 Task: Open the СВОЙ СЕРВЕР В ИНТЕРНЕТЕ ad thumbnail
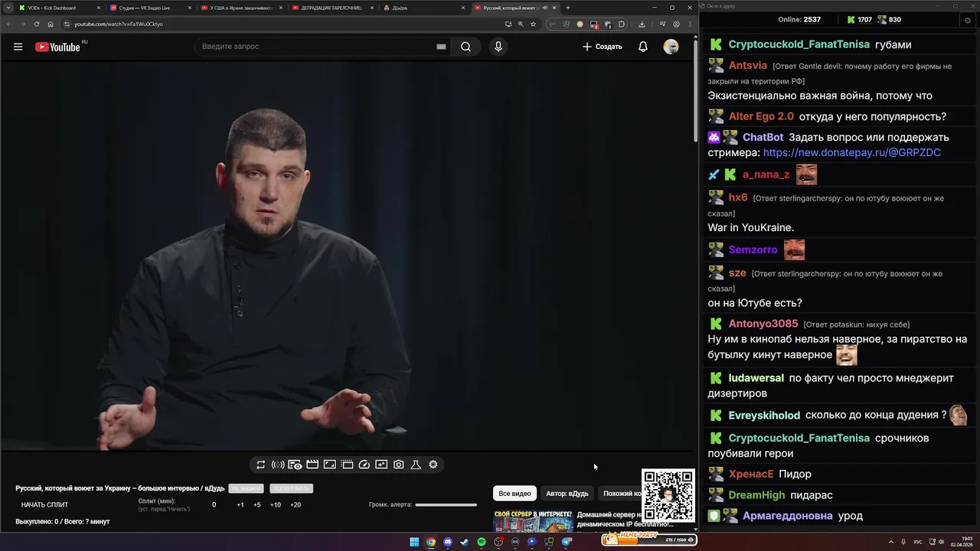[x=534, y=521]
